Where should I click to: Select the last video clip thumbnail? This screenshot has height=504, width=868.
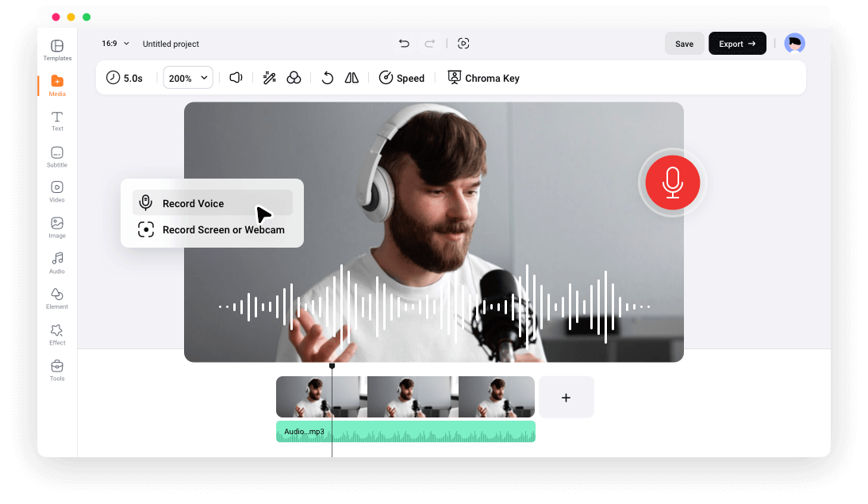[x=497, y=397]
